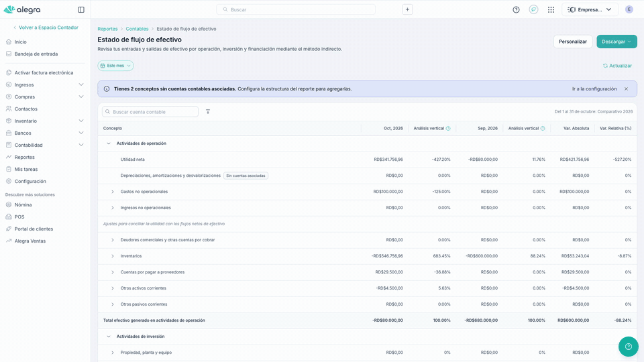Image resolution: width=644 pixels, height=362 pixels.
Task: Open the user avatar E menu
Action: (x=629, y=9)
